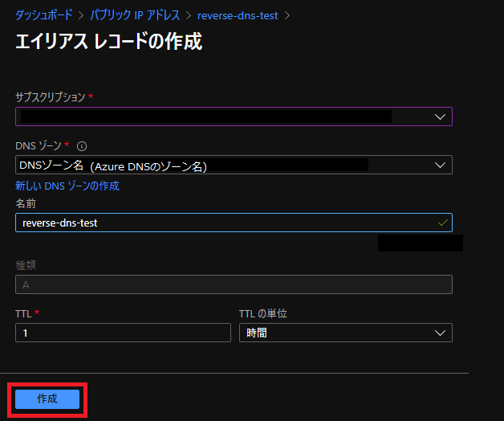
Task: Click the TTL の単位 label text
Action: [262, 313]
